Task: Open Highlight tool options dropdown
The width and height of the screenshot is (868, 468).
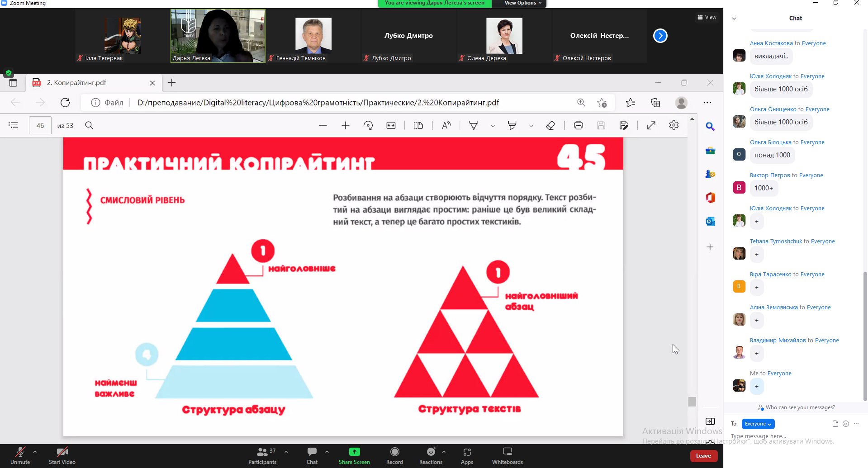Action: (531, 126)
